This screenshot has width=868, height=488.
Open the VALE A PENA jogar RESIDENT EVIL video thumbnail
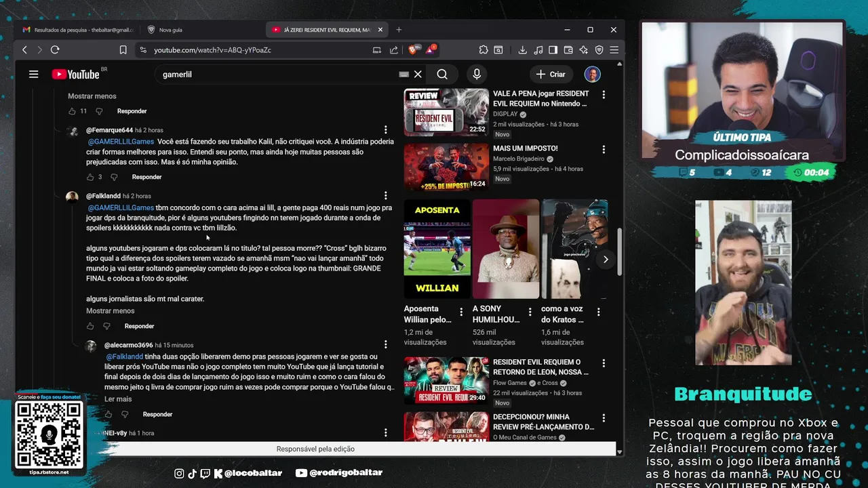[446, 113]
